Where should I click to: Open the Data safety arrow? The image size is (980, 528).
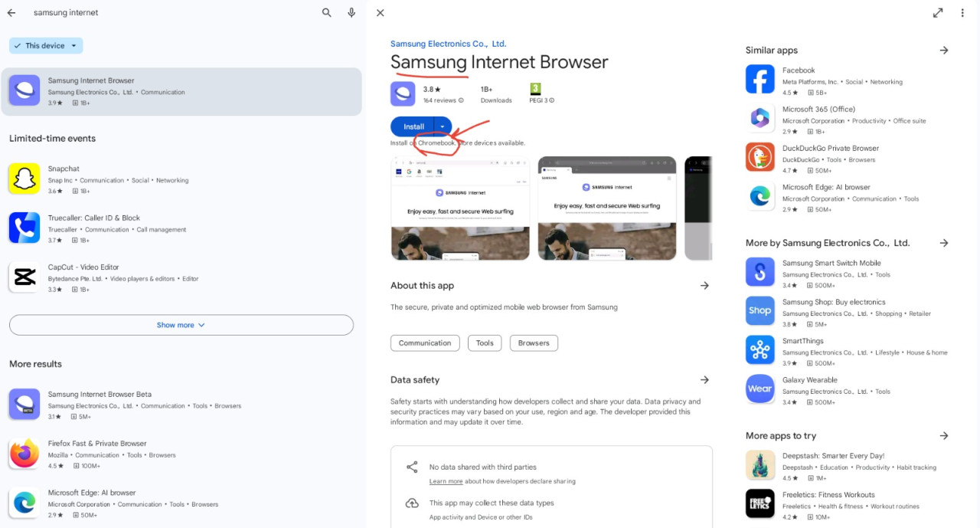[704, 379]
